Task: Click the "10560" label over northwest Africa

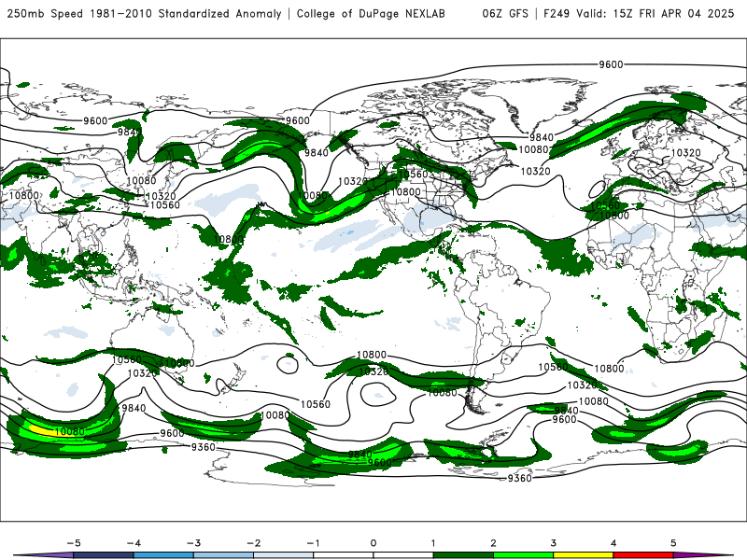Action: [x=605, y=205]
